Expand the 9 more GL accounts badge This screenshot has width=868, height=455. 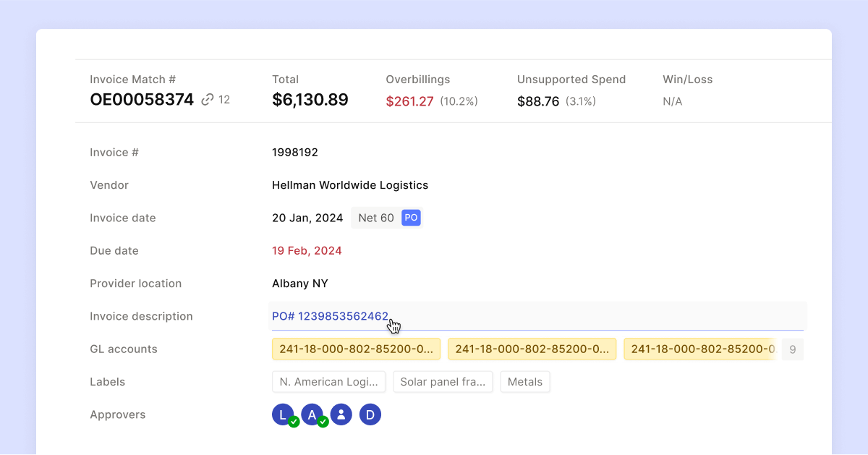(793, 349)
